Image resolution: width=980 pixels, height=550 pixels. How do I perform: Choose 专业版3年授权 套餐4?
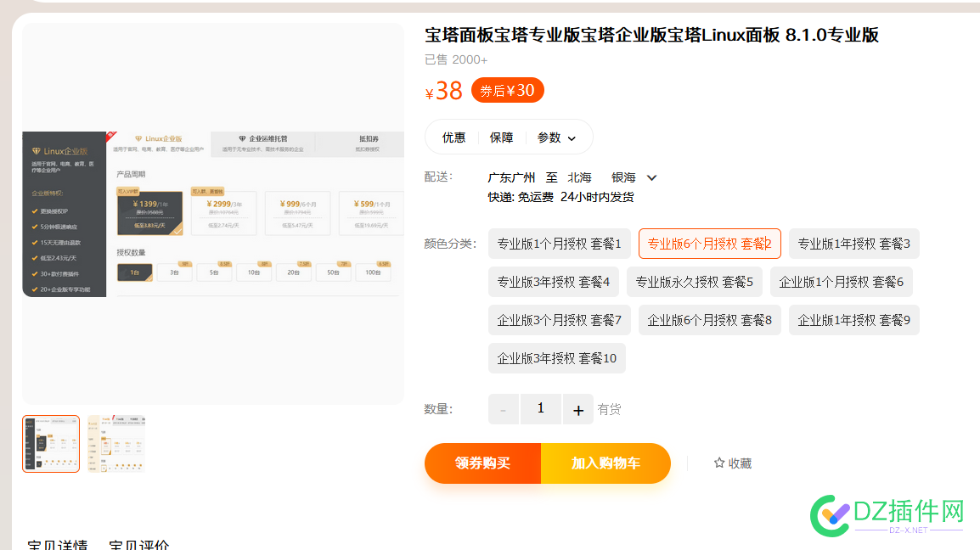553,282
